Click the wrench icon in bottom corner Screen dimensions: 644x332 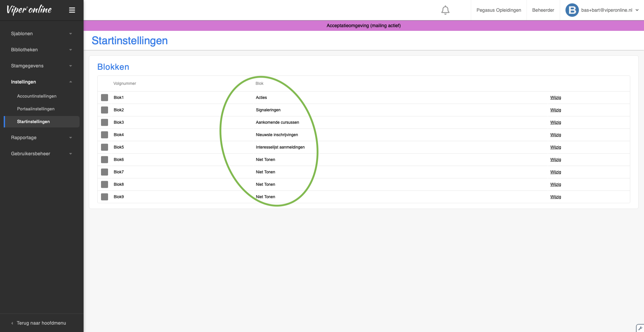point(640,328)
